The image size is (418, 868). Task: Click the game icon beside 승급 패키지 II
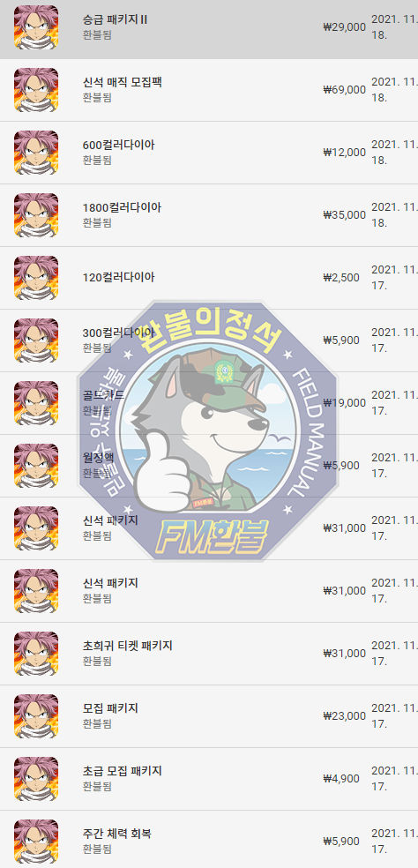(36, 27)
